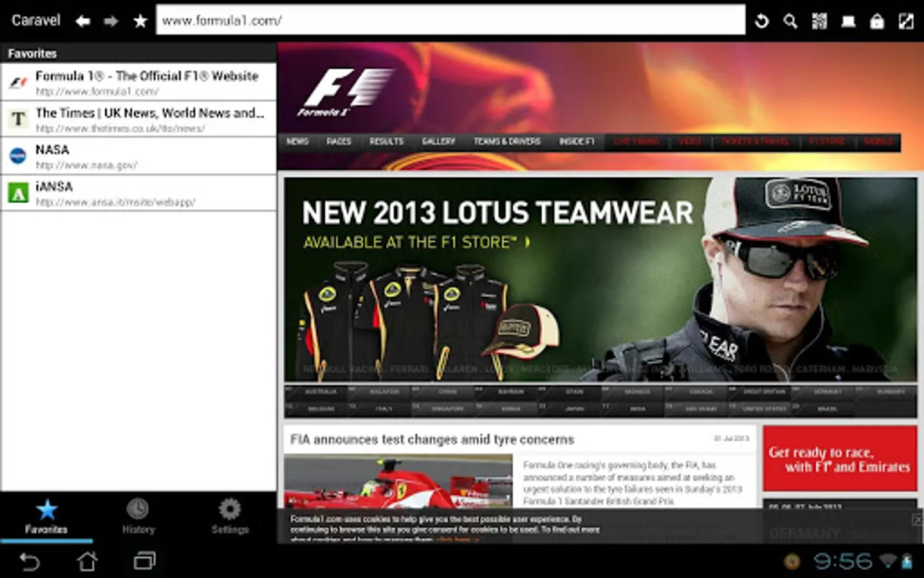Open the GALLERY menu on F1 site
924x578 pixels.
(438, 141)
